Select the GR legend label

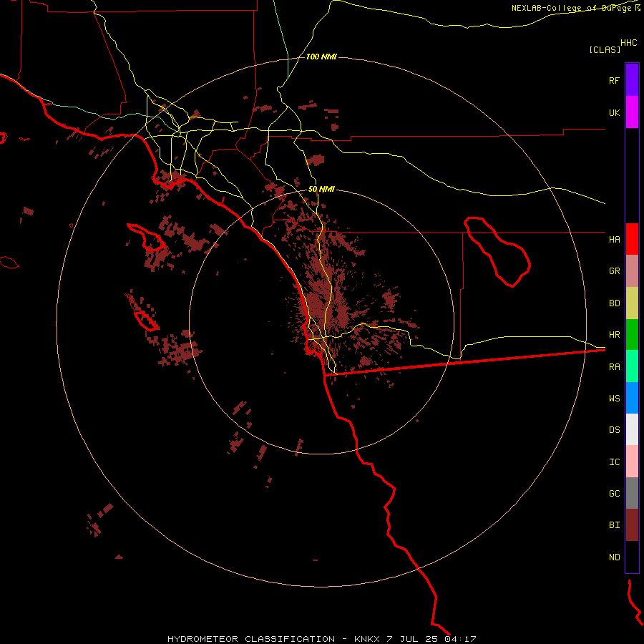[x=614, y=271]
